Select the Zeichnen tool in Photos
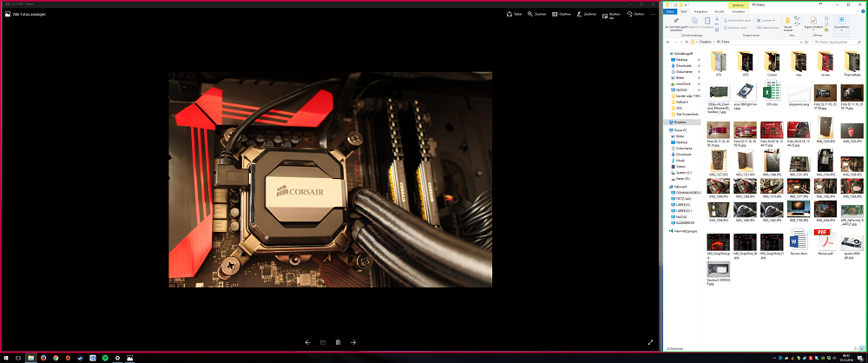 point(586,14)
